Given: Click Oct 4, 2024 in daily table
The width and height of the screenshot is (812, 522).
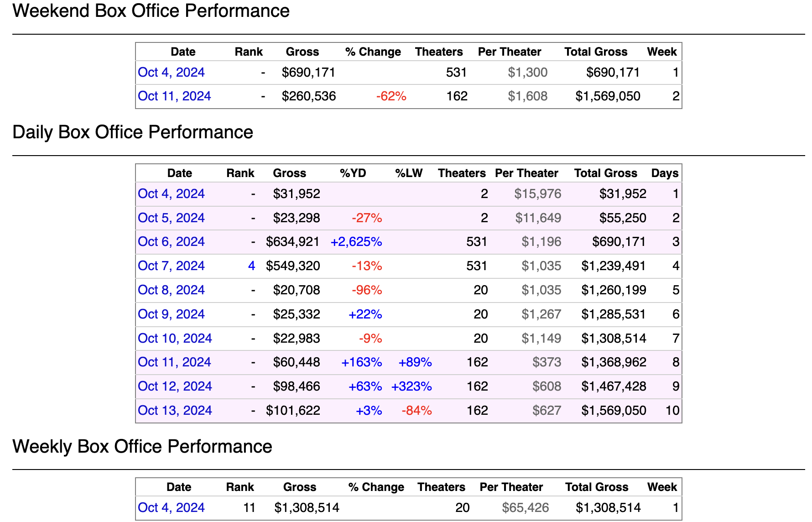Looking at the screenshot, I should click(171, 194).
